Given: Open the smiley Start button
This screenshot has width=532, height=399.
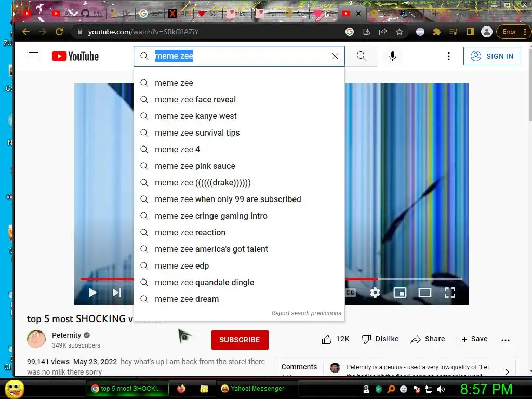Looking at the screenshot, I should pos(14,389).
